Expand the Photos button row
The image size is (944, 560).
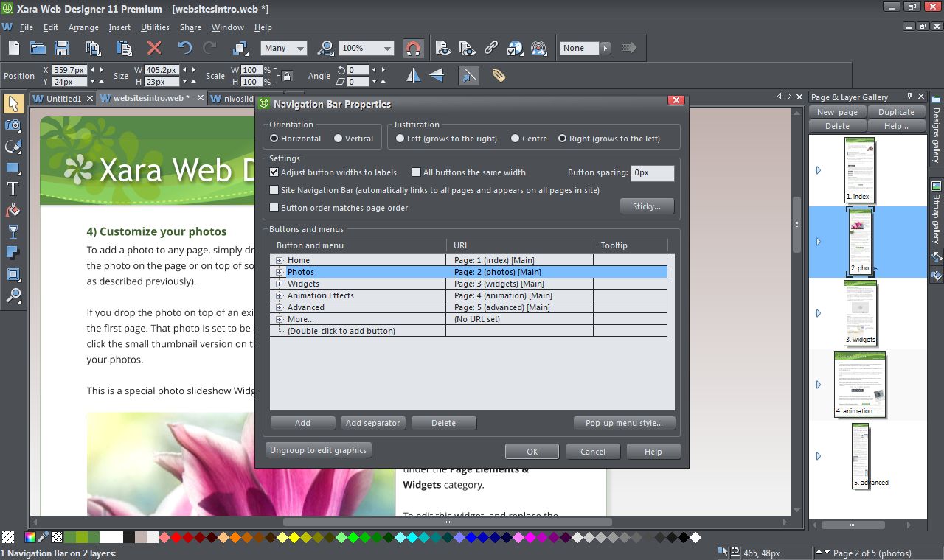pos(280,272)
